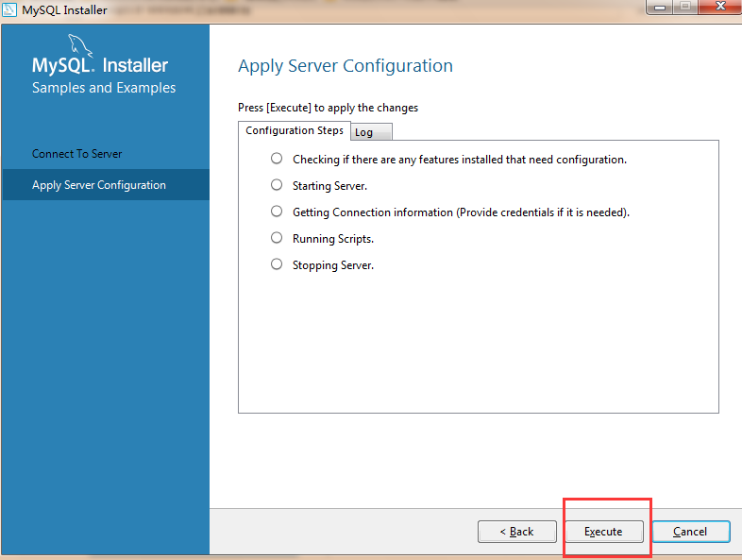Screen dimensions: 742x560
Task: Select the Configuration Steps tab
Action: click(x=295, y=130)
